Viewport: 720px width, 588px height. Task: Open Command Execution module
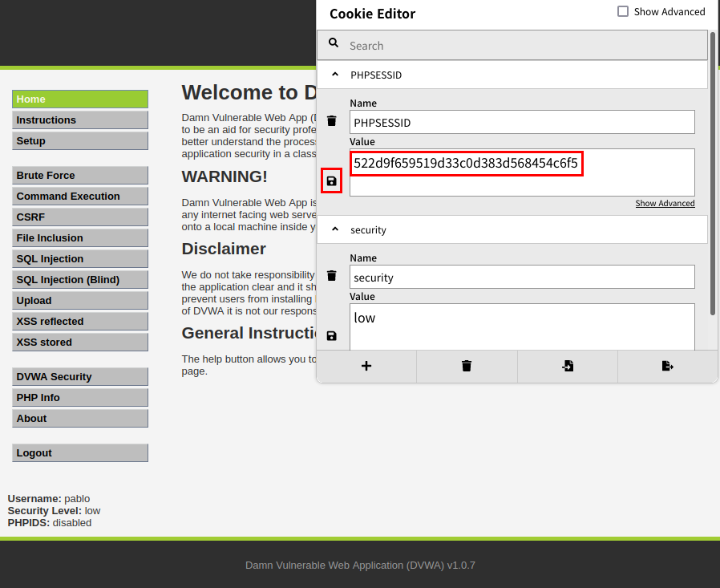80,197
